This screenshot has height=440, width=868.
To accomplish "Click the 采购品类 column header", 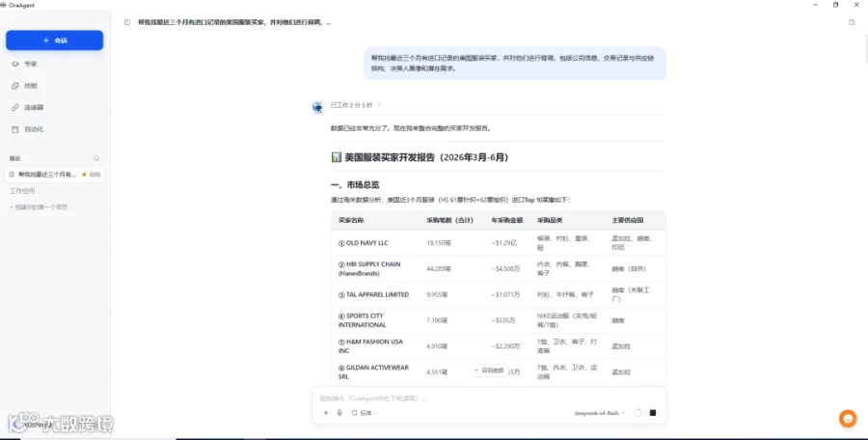I will (x=550, y=221).
